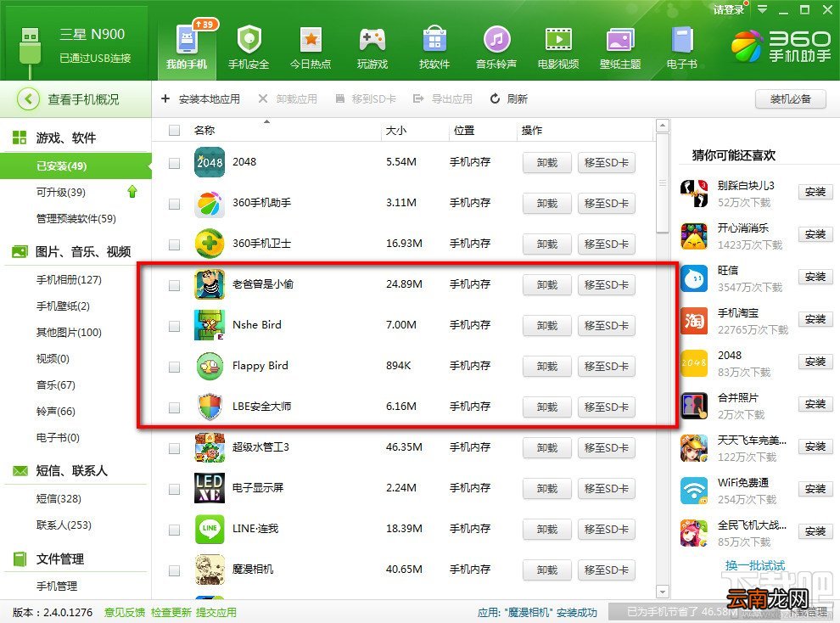Toggle the select-all checkbox in header

(x=174, y=130)
